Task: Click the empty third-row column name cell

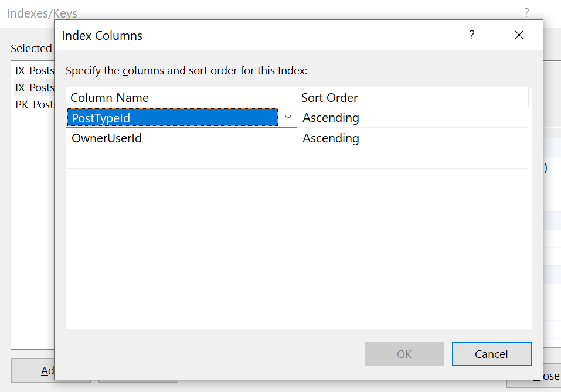Action: pos(181,158)
